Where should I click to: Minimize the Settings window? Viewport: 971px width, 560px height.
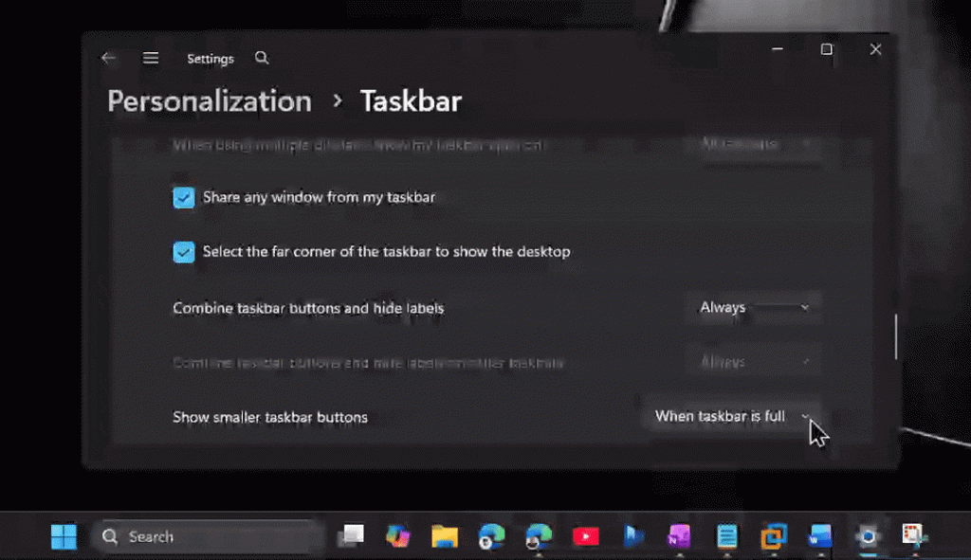(x=778, y=49)
